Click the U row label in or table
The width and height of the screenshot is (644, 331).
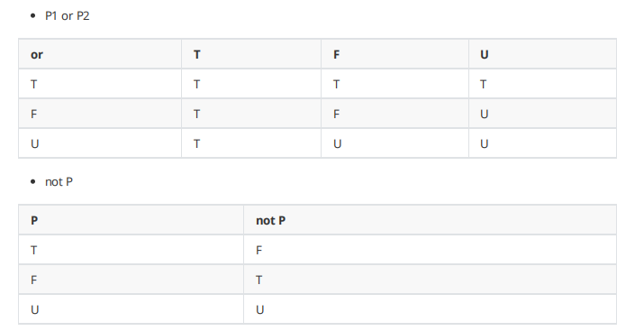(x=100, y=143)
